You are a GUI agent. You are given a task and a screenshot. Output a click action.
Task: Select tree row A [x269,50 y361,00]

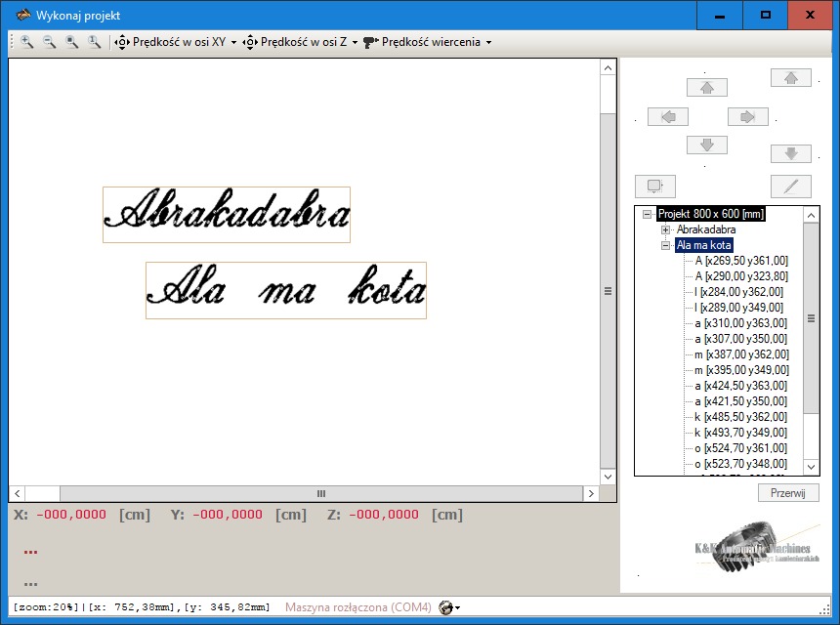741,261
